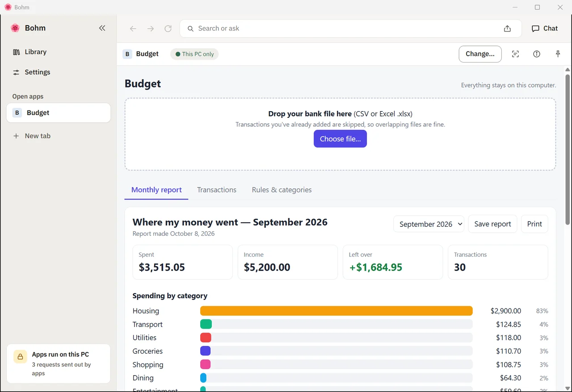This screenshot has width=572, height=392.
Task: Click the Housing spending bar
Action: (x=336, y=311)
